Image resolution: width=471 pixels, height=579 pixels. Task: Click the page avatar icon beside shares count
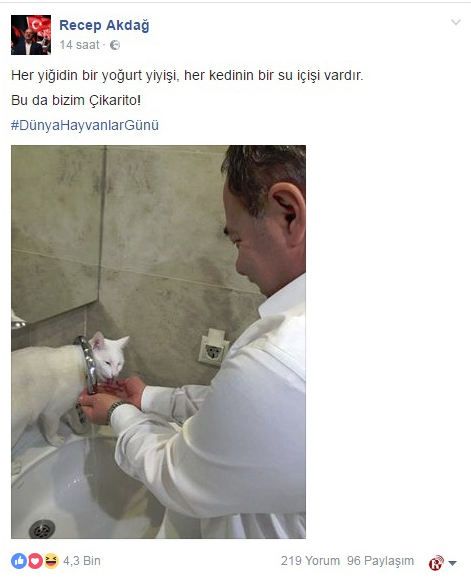point(436,563)
